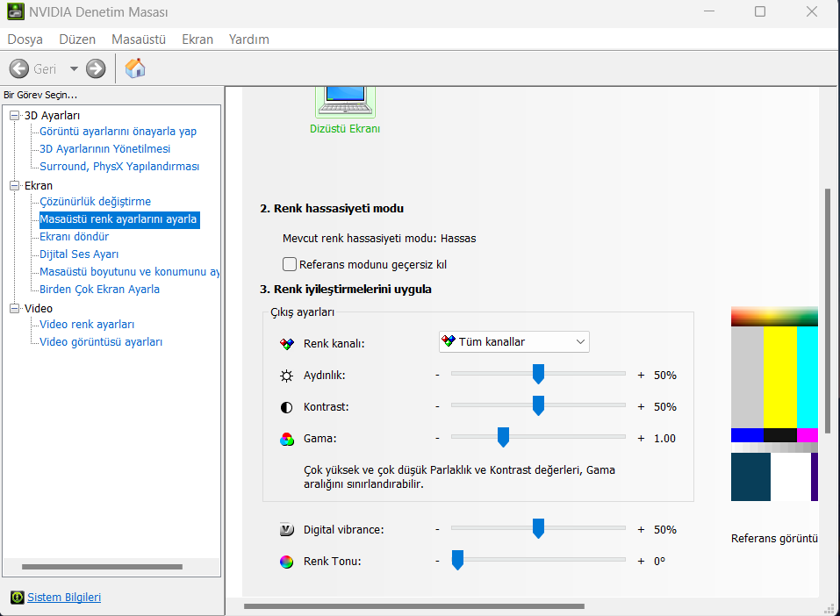Click the Forward arrow icon
The height and width of the screenshot is (616, 840).
[x=96, y=68]
